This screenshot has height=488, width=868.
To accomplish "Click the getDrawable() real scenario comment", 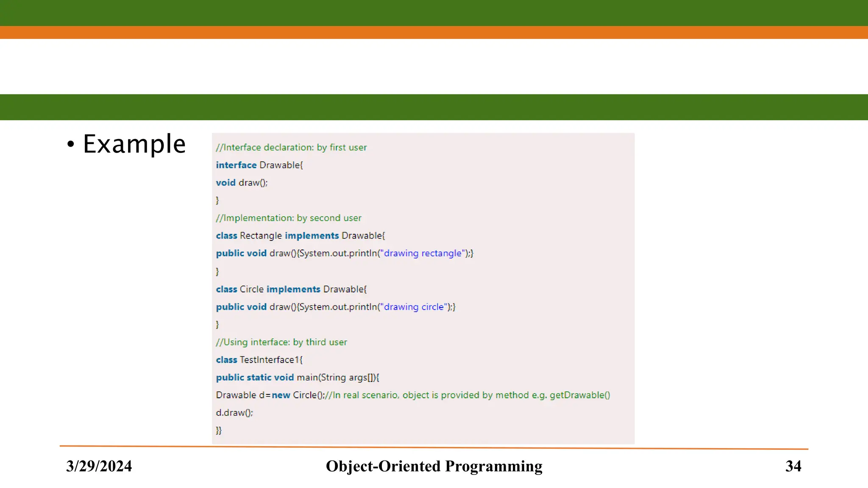I will point(467,395).
